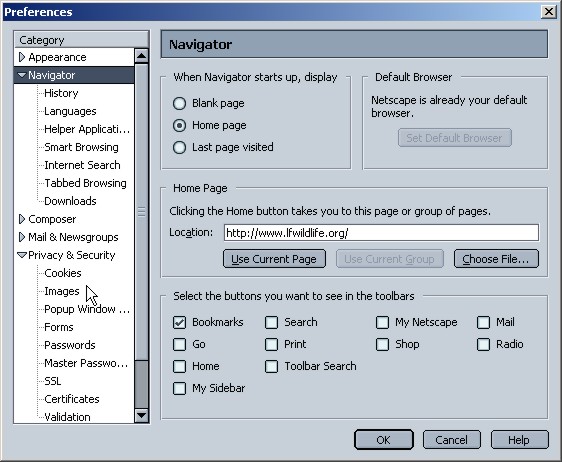Click the category list scroll-up arrow

pos(142,56)
